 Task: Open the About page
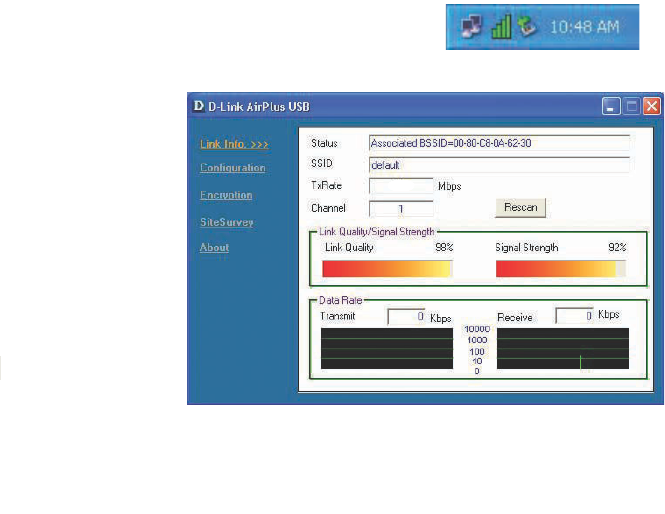pos(214,247)
